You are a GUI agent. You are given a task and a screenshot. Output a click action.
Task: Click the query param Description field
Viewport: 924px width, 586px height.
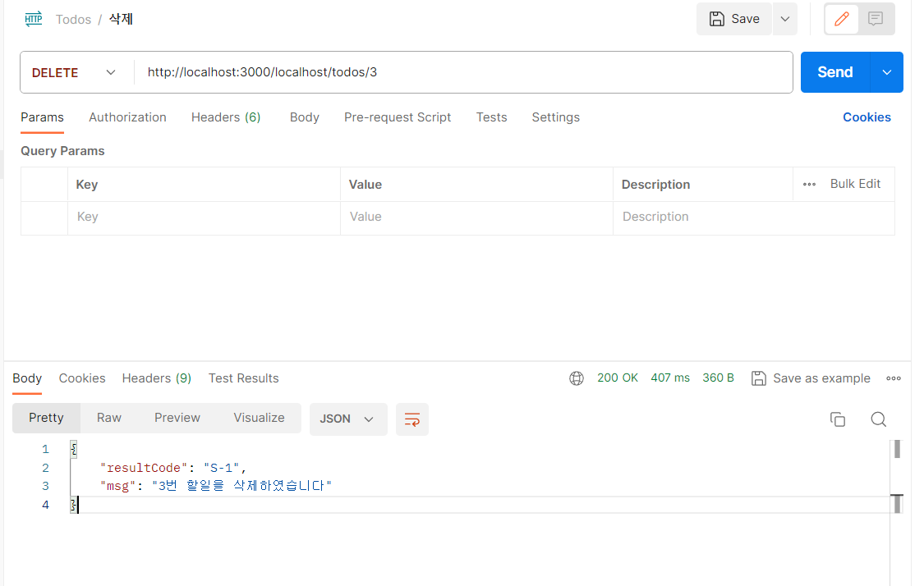(x=754, y=217)
